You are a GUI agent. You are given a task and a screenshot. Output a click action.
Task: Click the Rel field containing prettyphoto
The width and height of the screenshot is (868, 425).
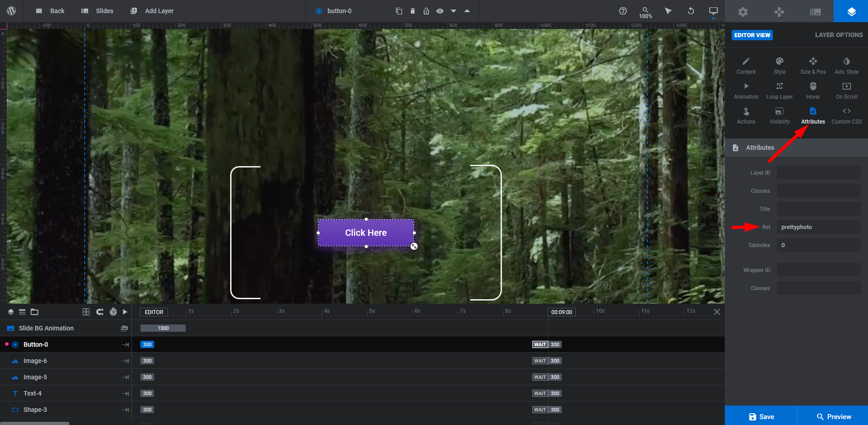pyautogui.click(x=819, y=227)
